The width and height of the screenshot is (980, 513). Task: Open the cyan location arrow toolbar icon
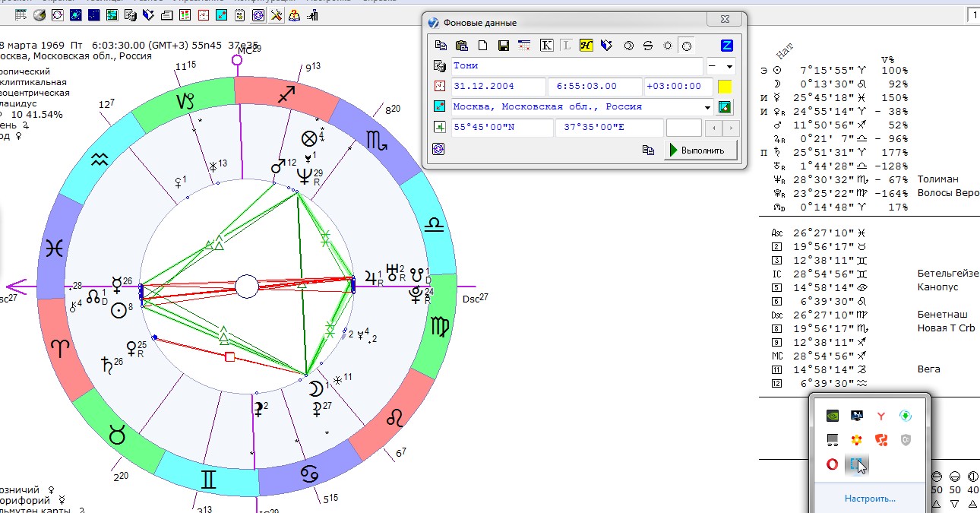pyautogui.click(x=221, y=14)
